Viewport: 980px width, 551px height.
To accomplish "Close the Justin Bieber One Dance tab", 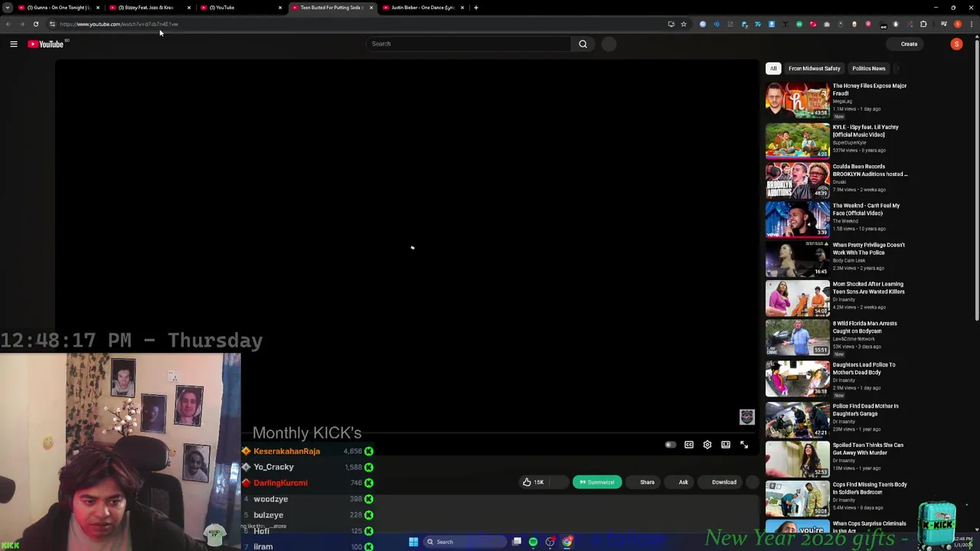I will point(462,8).
